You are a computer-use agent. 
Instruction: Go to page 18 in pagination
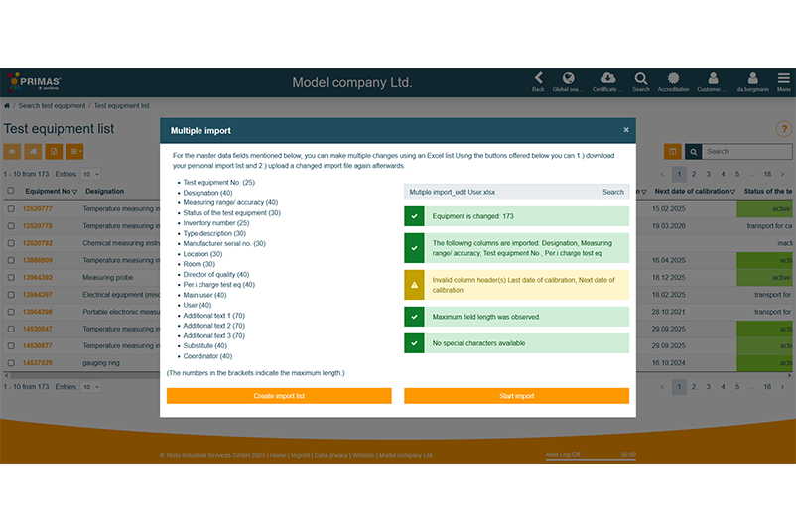pyautogui.click(x=767, y=174)
